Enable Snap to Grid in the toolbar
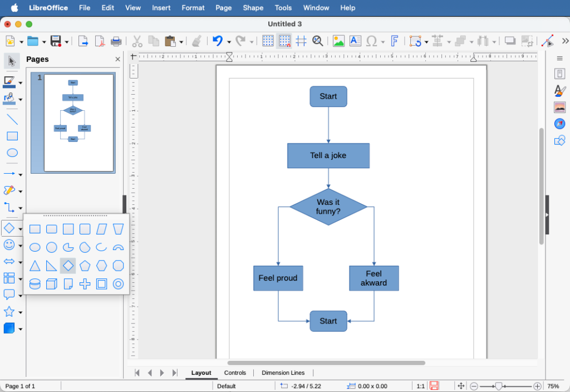This screenshot has height=392, width=570. 284,41
